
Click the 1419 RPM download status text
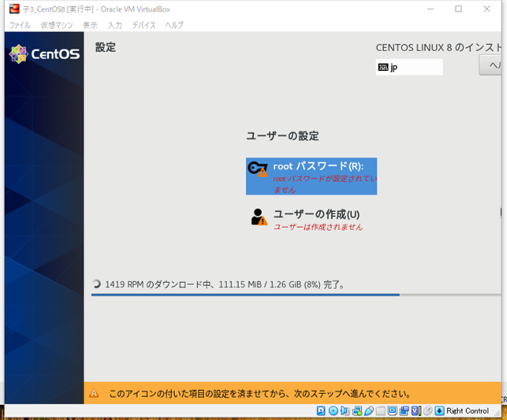[x=225, y=284]
